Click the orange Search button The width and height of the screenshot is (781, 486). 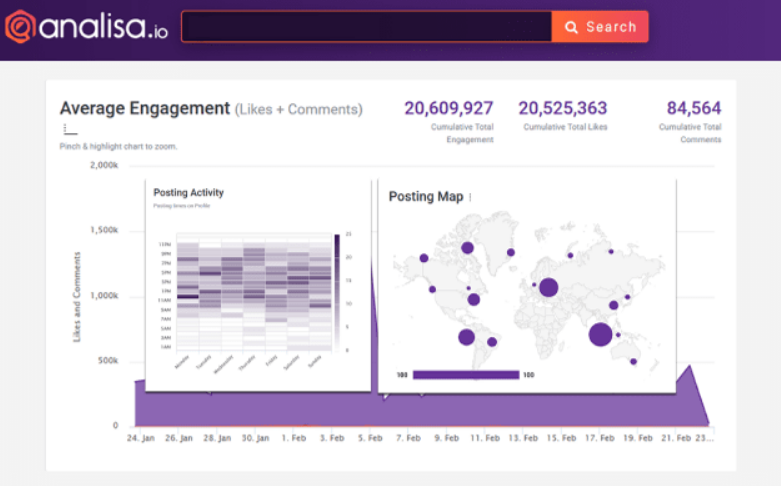600,26
